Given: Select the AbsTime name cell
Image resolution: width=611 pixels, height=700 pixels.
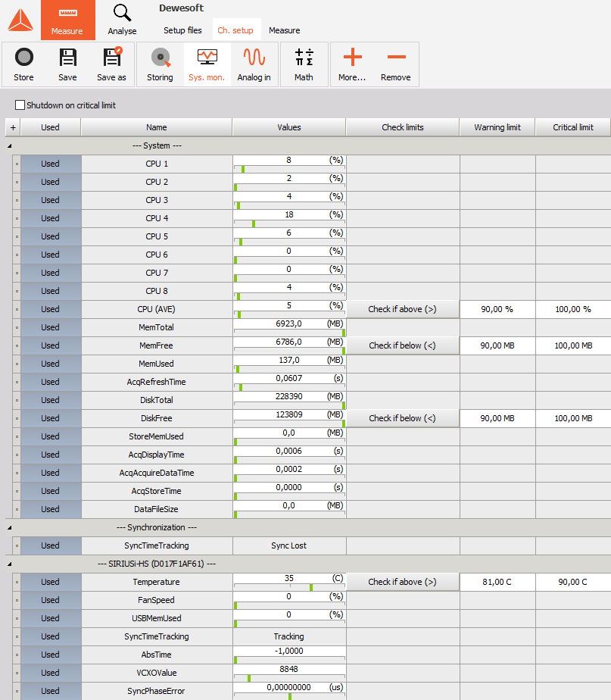Looking at the screenshot, I should 157,655.
